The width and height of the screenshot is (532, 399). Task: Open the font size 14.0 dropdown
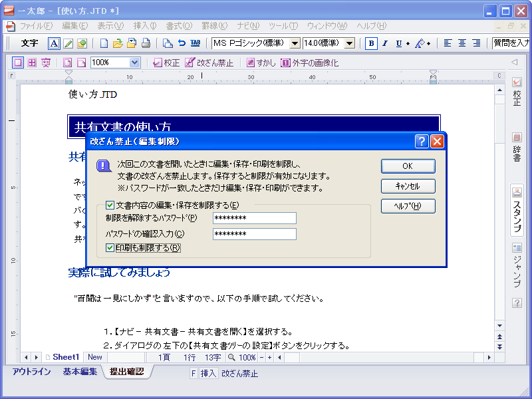pyautogui.click(x=350, y=43)
